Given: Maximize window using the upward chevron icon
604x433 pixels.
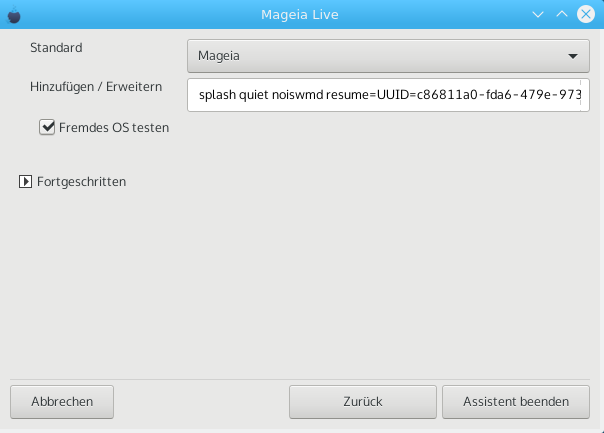Looking at the screenshot, I should (x=562, y=14).
